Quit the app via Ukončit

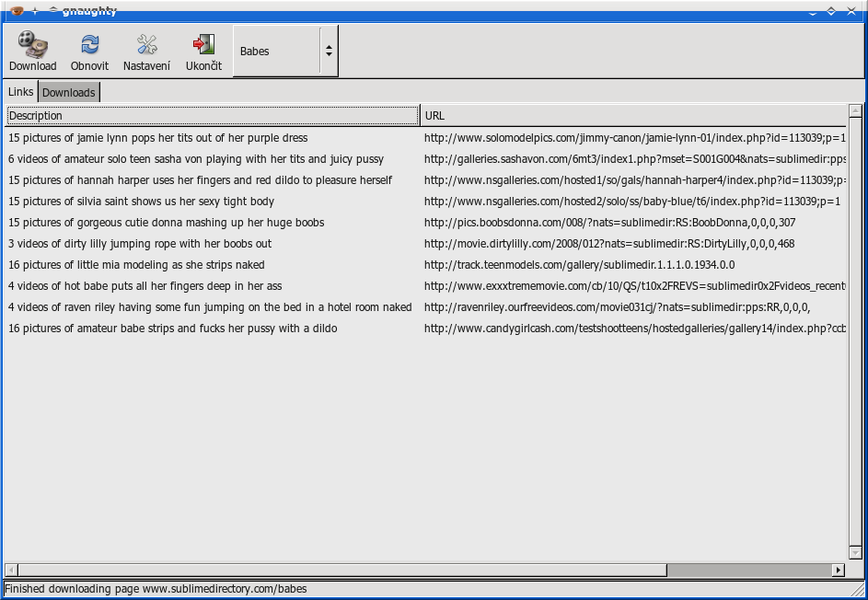(203, 51)
